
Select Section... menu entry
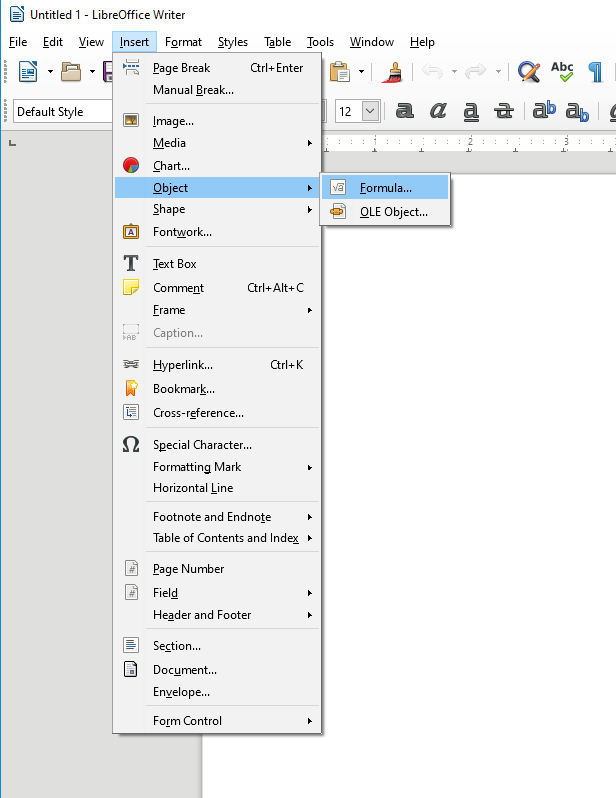[217, 646]
